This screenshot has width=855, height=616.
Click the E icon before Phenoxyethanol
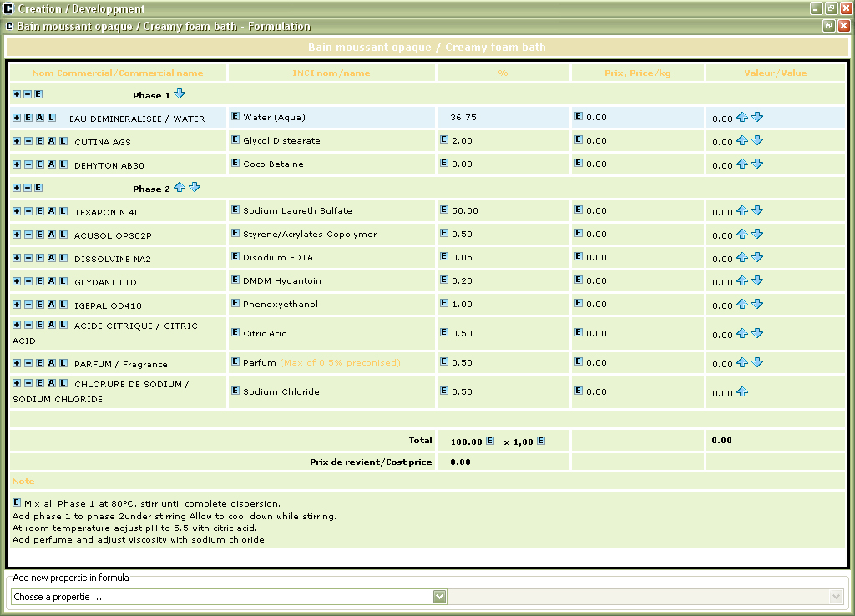pos(235,303)
